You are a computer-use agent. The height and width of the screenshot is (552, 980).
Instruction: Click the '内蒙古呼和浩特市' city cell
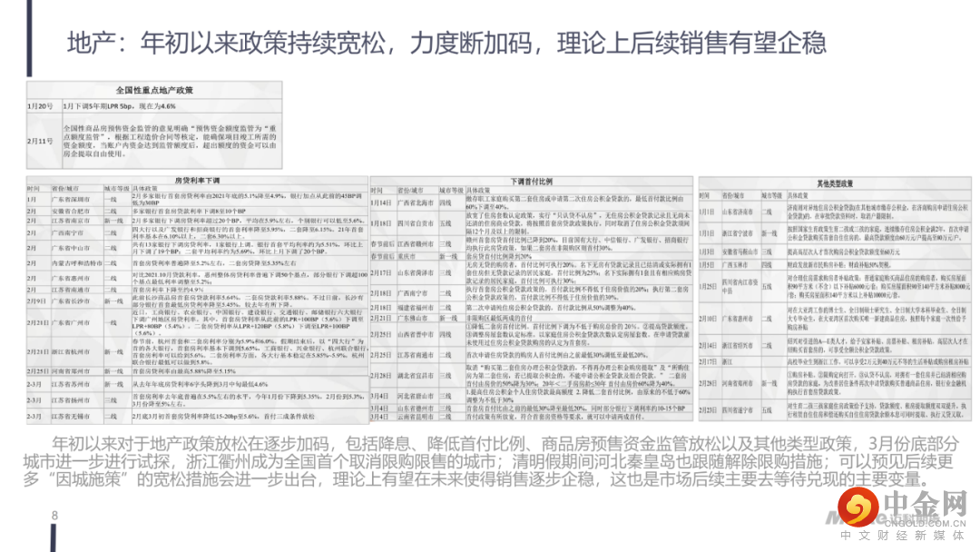pyautogui.click(x=76, y=263)
